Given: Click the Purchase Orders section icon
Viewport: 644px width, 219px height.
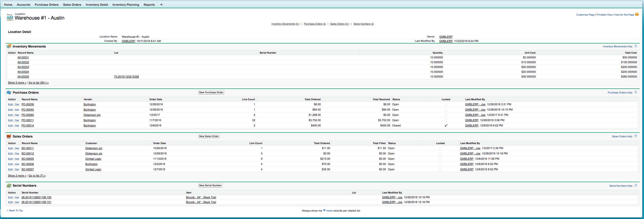Looking at the screenshot, I should tap(9, 92).
